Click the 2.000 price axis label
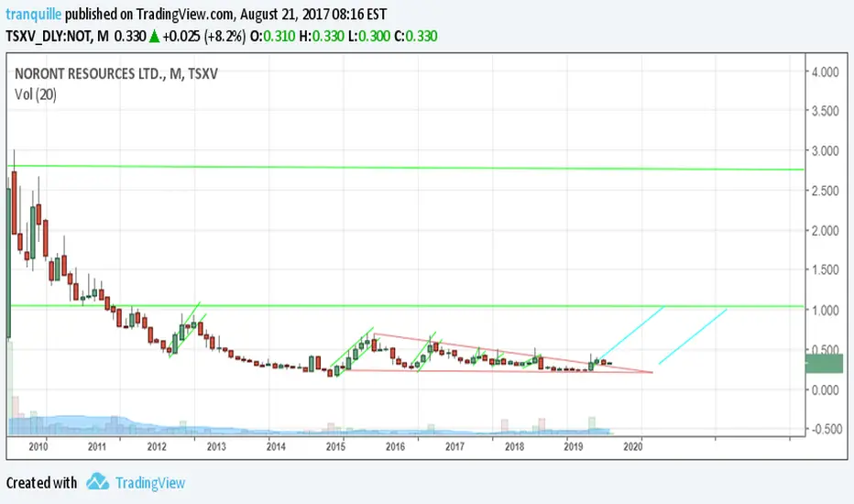This screenshot has height=504, width=854. tap(825, 231)
